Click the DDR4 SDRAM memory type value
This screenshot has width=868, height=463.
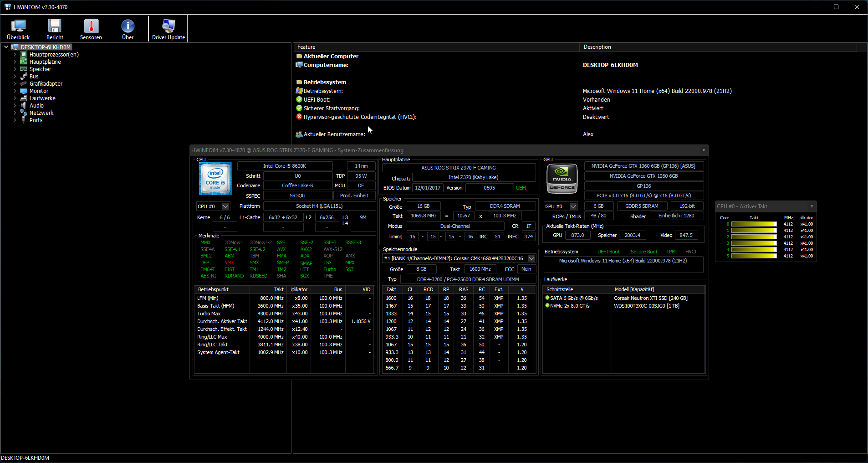coord(505,206)
